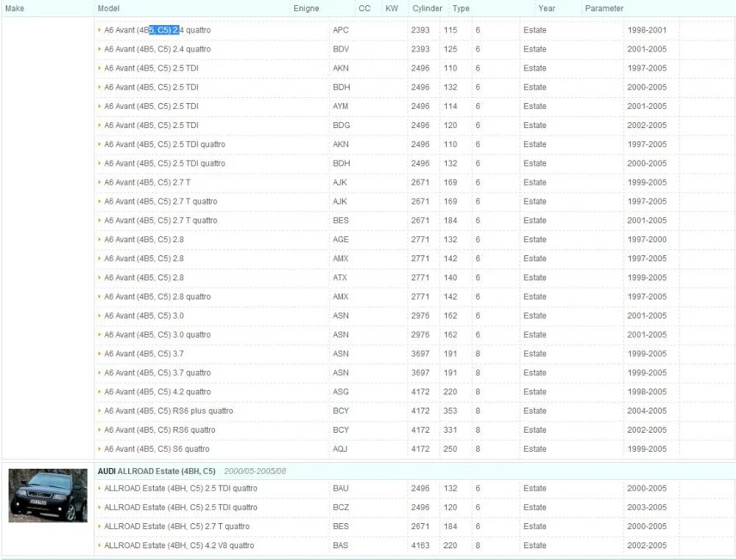Click the Make column header

pyautogui.click(x=15, y=8)
